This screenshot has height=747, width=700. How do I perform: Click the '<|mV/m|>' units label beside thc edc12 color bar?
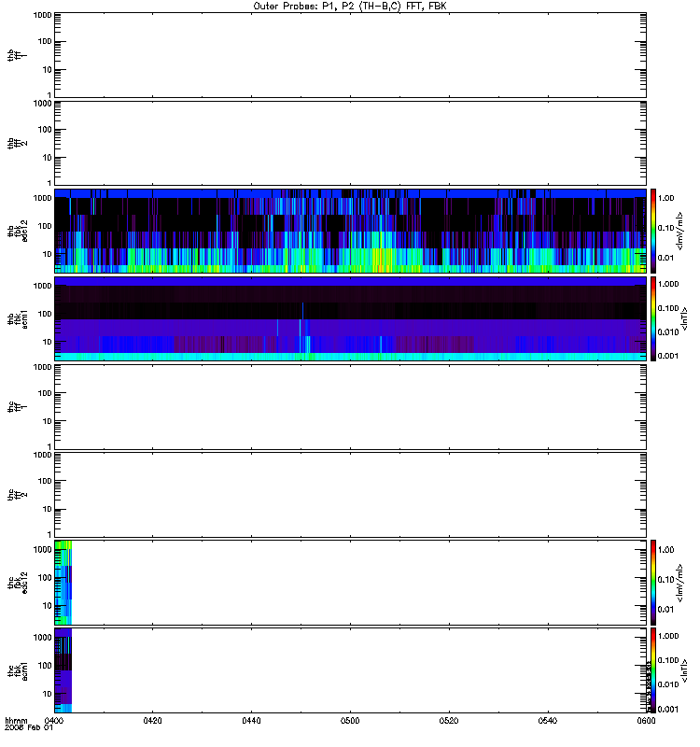click(680, 583)
